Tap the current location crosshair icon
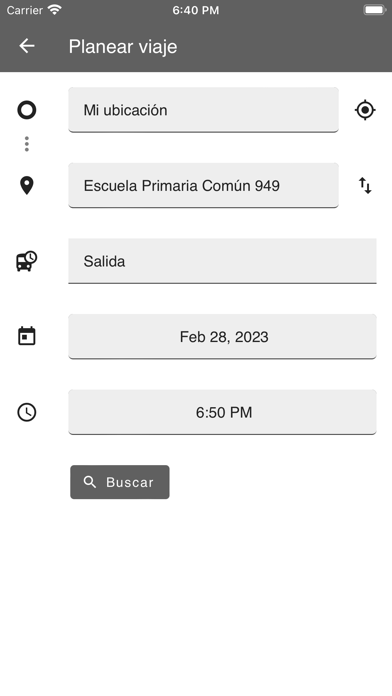The width and height of the screenshot is (392, 696). (x=365, y=110)
